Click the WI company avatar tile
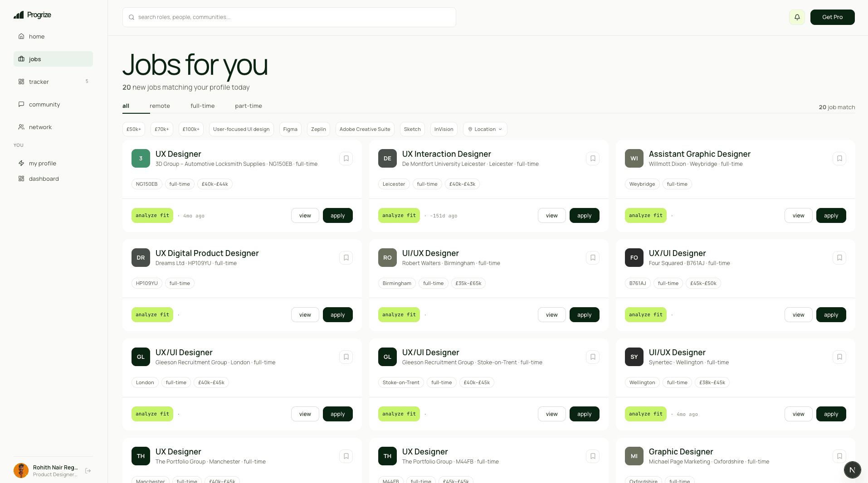Viewport: 868px width, 483px height. coord(634,159)
